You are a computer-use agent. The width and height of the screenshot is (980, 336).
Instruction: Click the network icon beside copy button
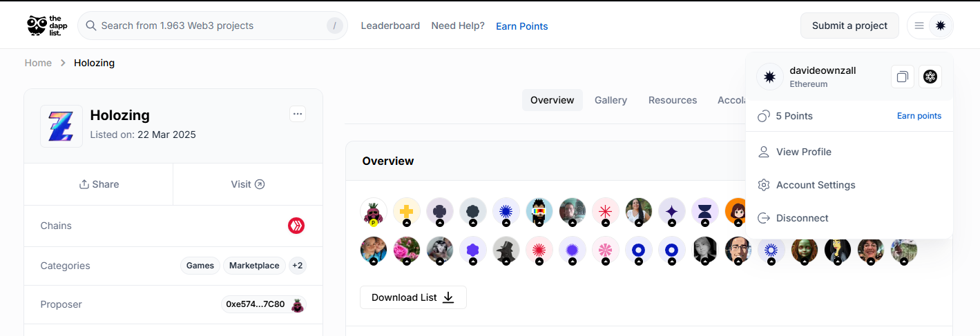[930, 77]
